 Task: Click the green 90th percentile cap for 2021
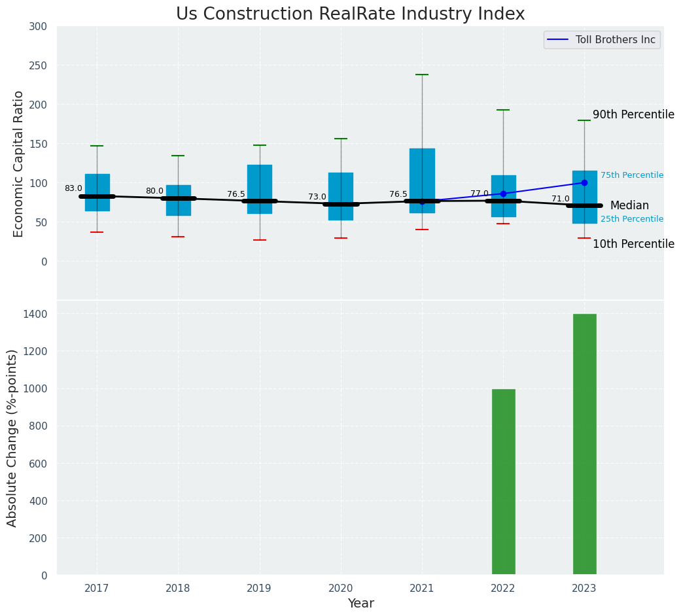422,75
